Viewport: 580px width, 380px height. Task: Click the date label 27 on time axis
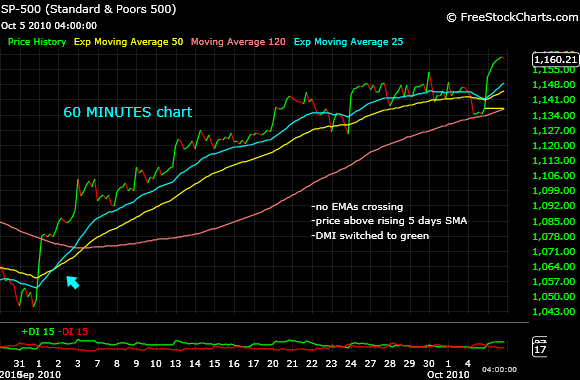coord(370,364)
